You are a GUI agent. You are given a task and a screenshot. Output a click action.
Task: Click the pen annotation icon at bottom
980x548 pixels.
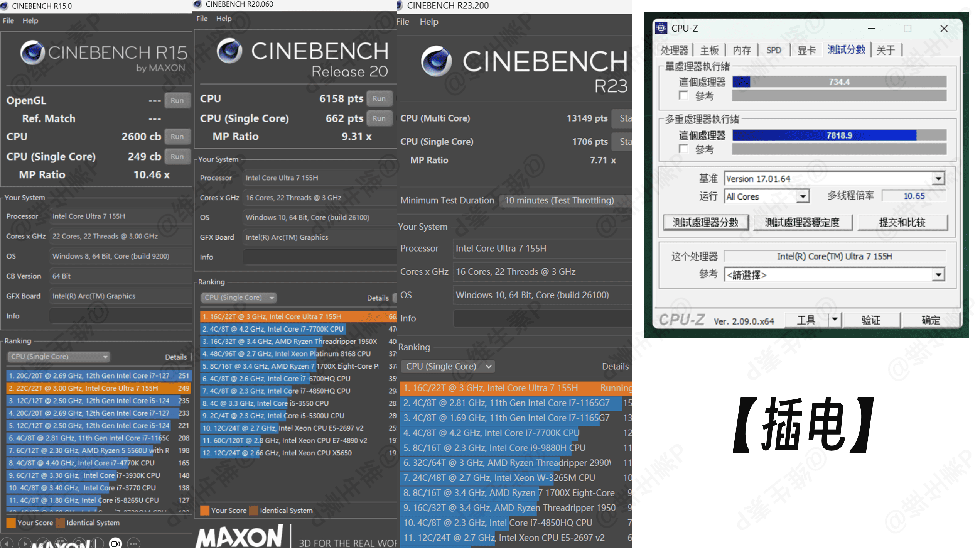tap(43, 543)
